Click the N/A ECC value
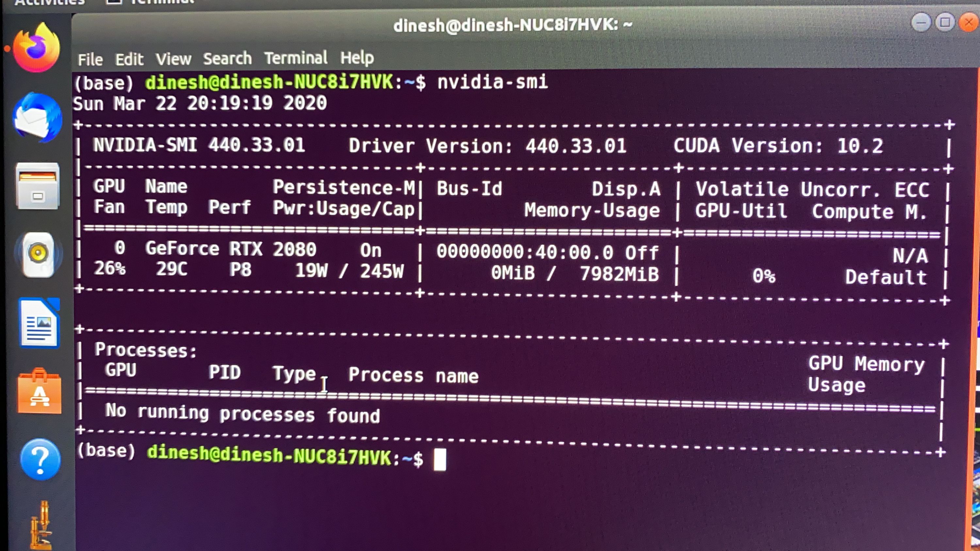The width and height of the screenshot is (980, 551). click(910, 256)
